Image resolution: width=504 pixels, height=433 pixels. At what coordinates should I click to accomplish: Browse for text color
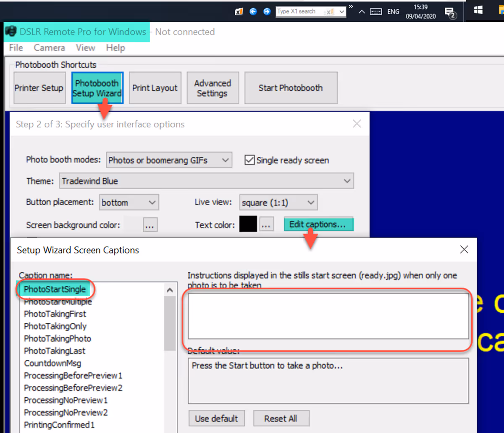tap(266, 224)
